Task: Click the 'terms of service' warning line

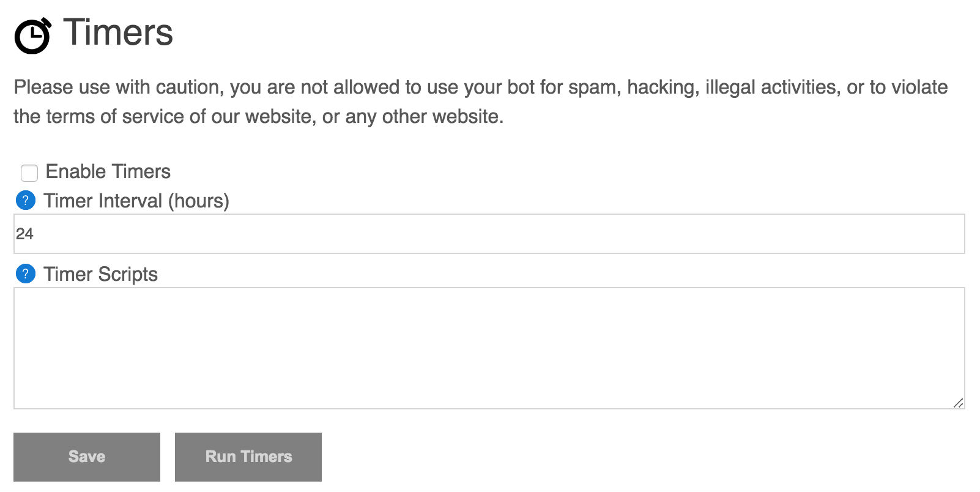Action: tap(259, 116)
